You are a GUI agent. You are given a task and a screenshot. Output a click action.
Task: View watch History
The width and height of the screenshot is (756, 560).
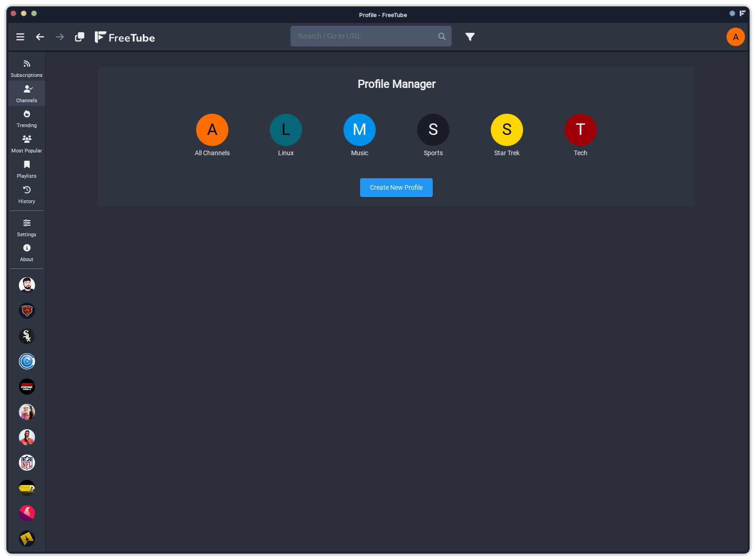tap(27, 194)
